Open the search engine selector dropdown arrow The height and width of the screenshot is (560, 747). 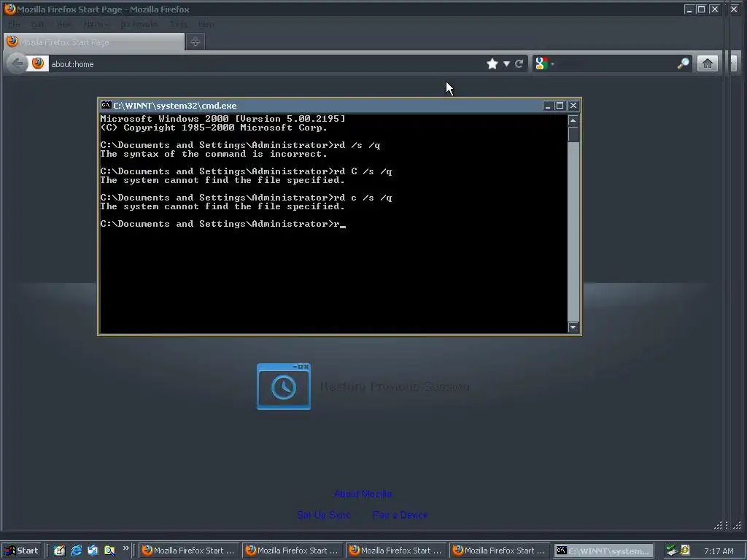click(x=553, y=64)
